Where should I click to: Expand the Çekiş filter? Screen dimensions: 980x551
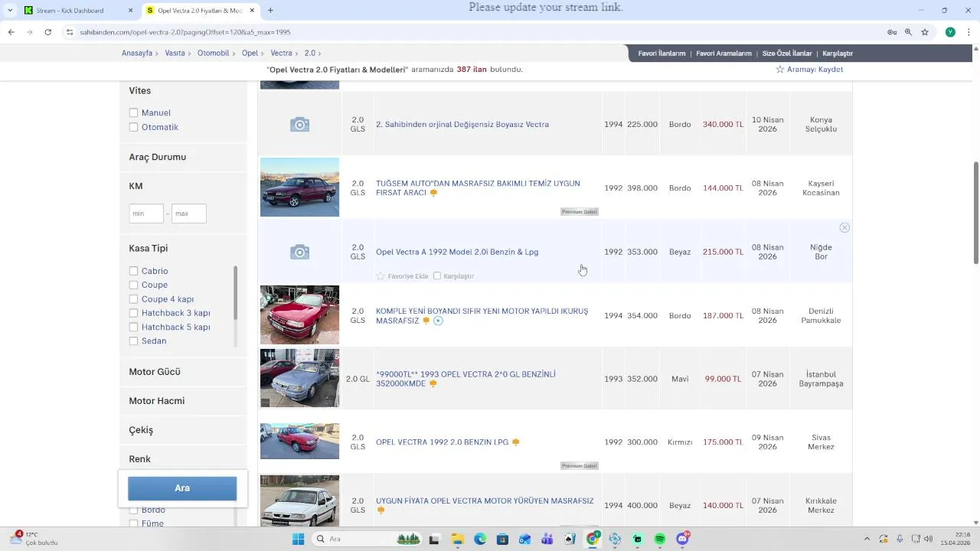point(183,429)
